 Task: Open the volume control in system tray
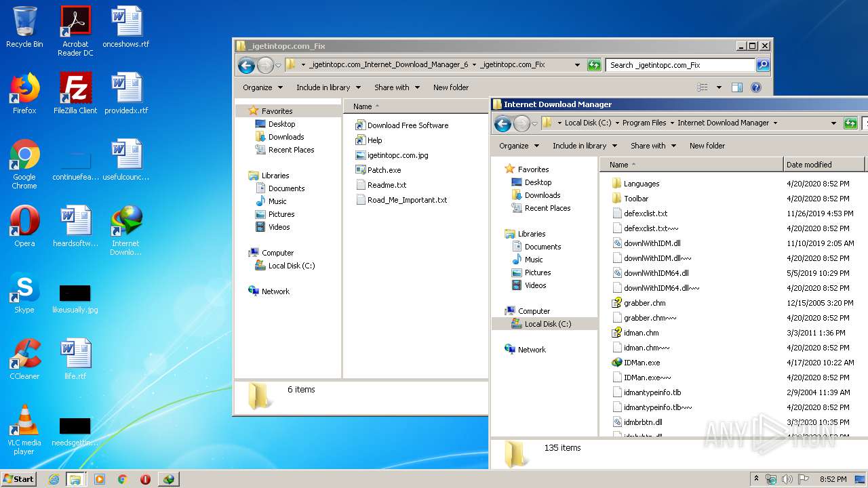[787, 479]
